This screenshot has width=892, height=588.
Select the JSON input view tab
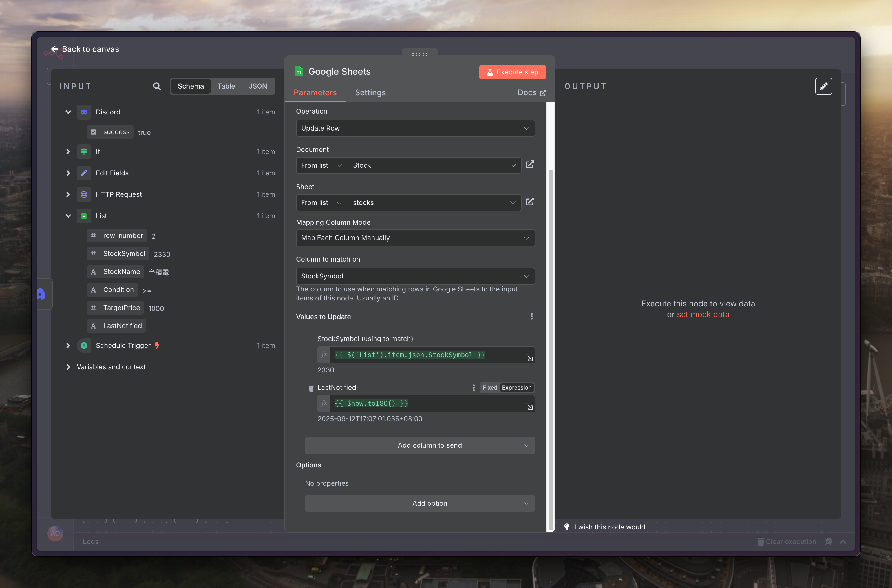[x=258, y=86]
